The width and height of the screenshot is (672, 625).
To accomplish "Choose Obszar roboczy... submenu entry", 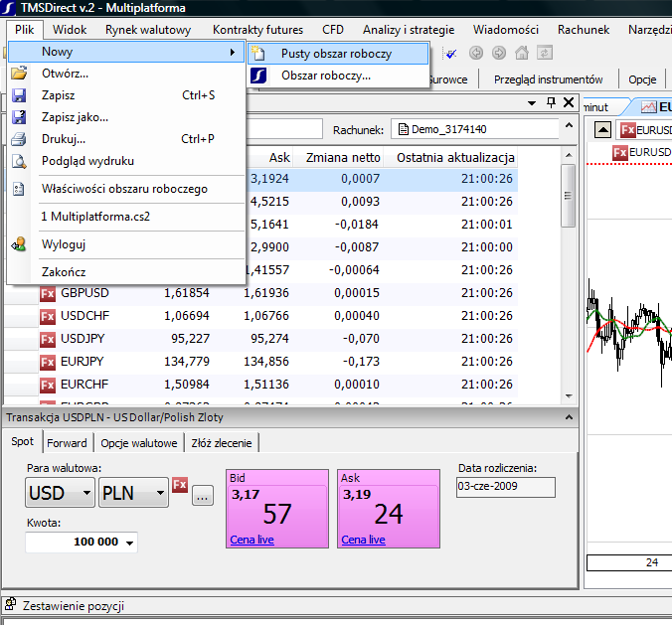I will (x=338, y=76).
